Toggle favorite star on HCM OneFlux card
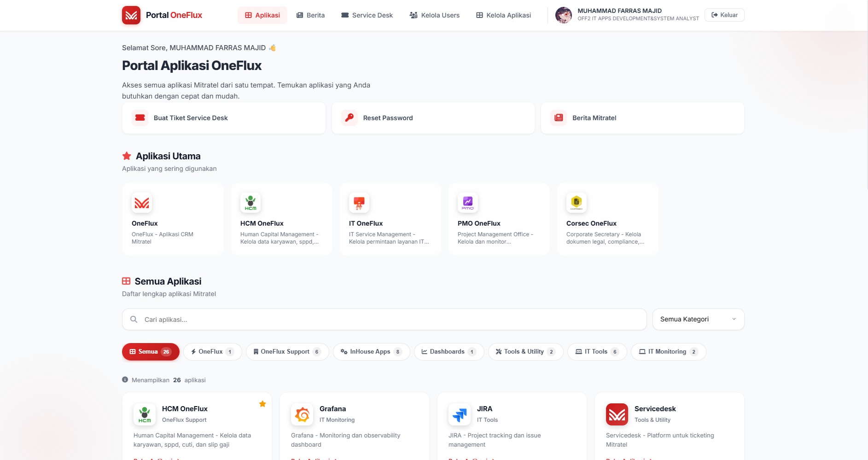 pyautogui.click(x=262, y=404)
